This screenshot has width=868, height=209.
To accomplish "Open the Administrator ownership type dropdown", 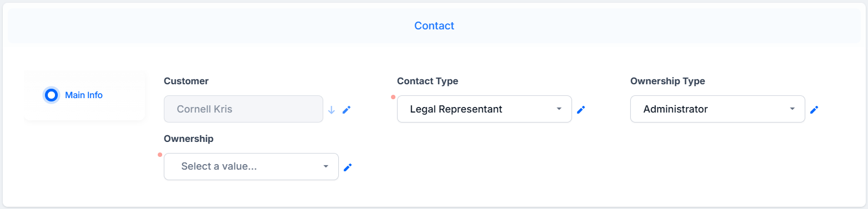I will click(718, 109).
